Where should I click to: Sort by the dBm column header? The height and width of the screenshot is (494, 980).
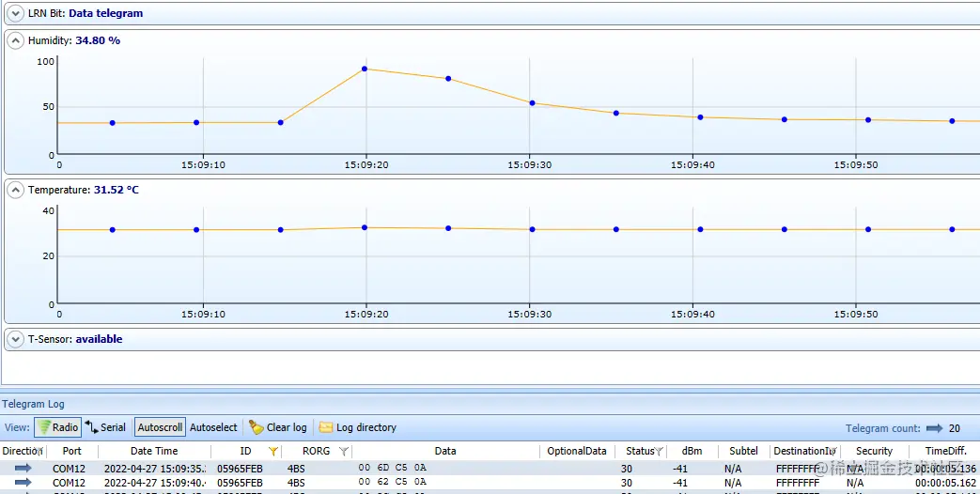coord(692,451)
